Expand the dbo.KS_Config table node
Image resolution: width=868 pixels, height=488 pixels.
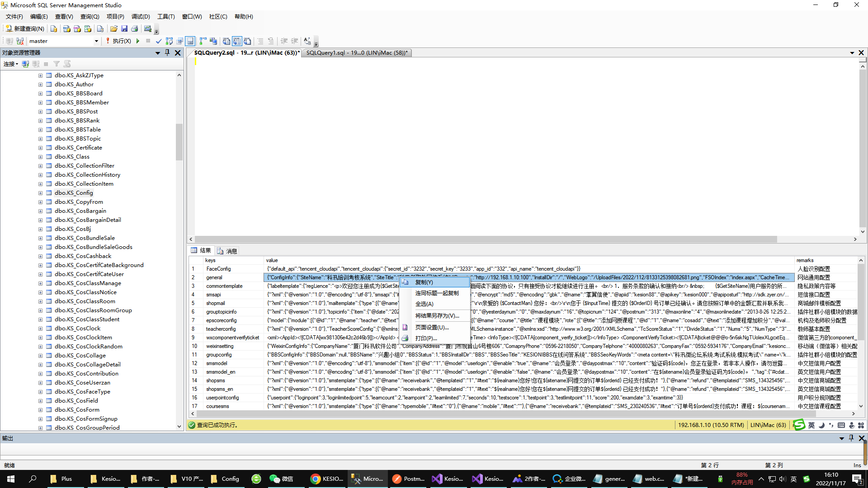(x=40, y=193)
